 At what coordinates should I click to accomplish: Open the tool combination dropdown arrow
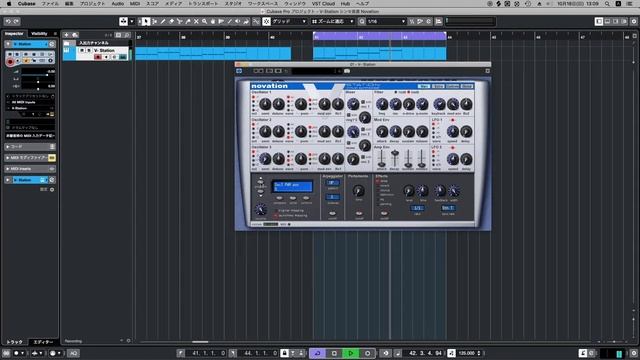coord(131,21)
